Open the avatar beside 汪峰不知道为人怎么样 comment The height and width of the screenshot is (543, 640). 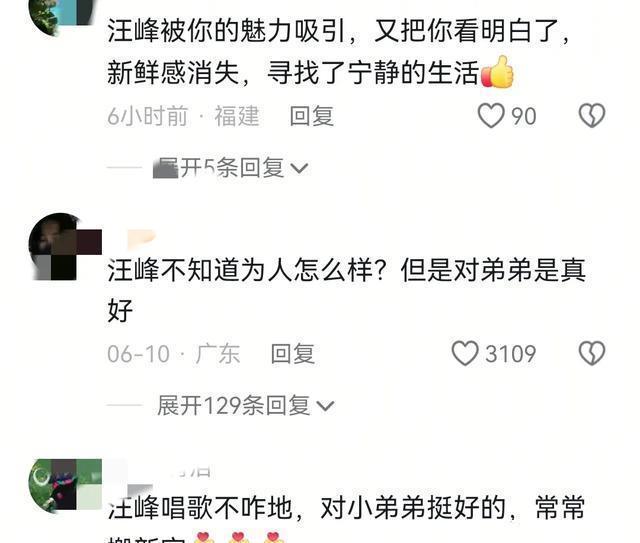pyautogui.click(x=64, y=246)
